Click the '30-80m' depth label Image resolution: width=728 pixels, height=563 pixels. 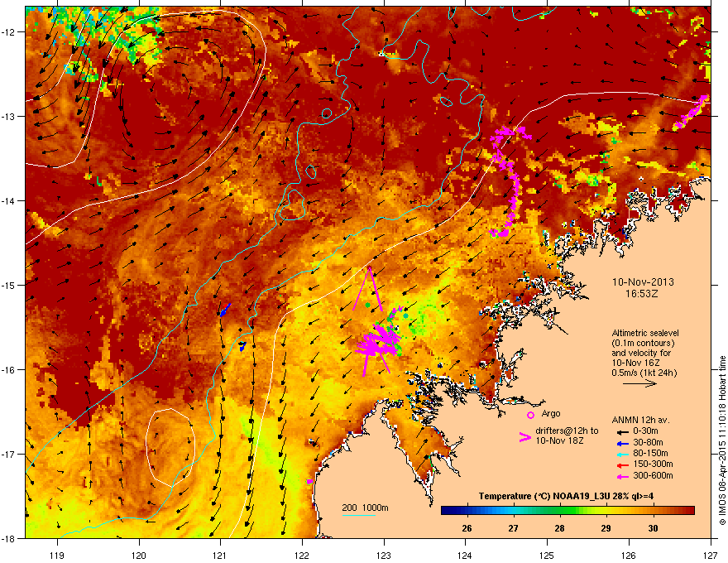648,443
